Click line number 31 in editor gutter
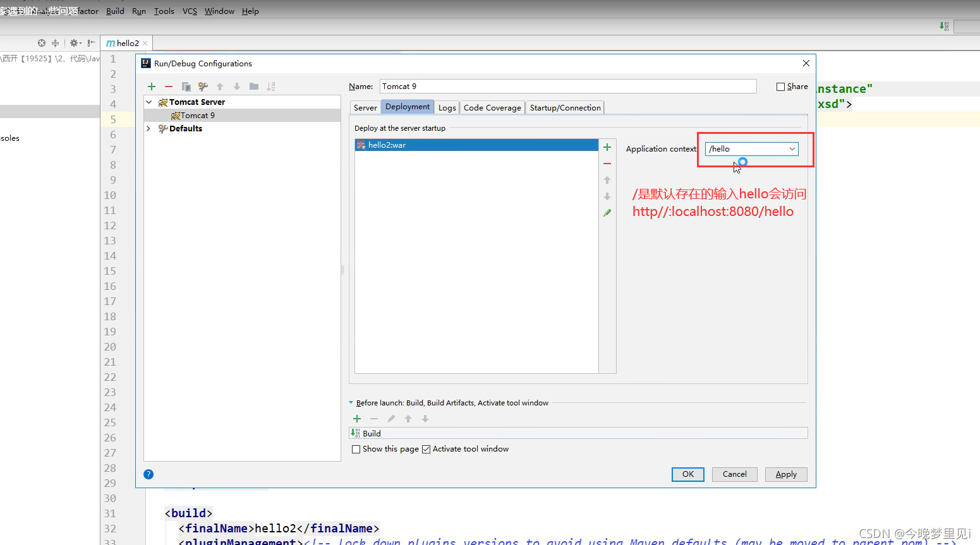Image resolution: width=980 pixels, height=545 pixels. tap(110, 513)
